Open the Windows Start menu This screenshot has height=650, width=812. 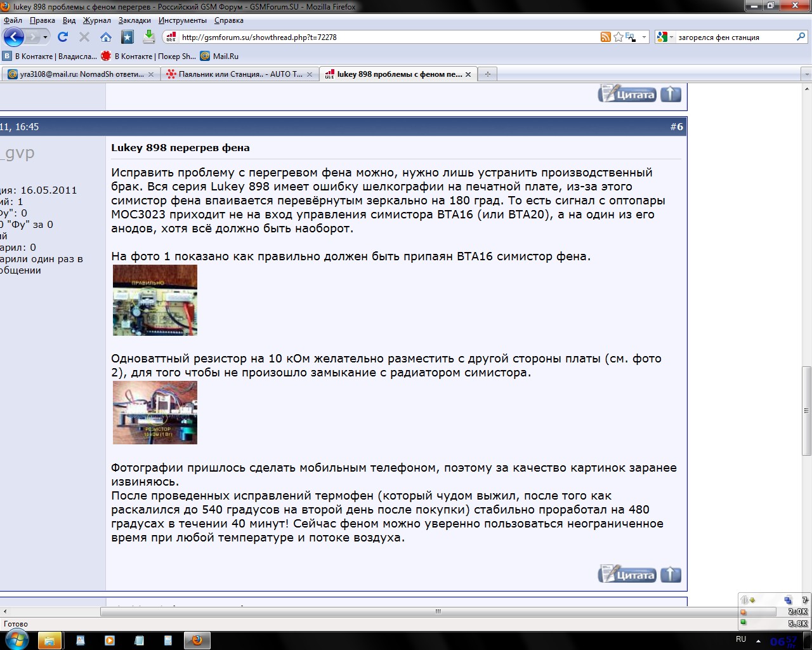[x=17, y=640]
